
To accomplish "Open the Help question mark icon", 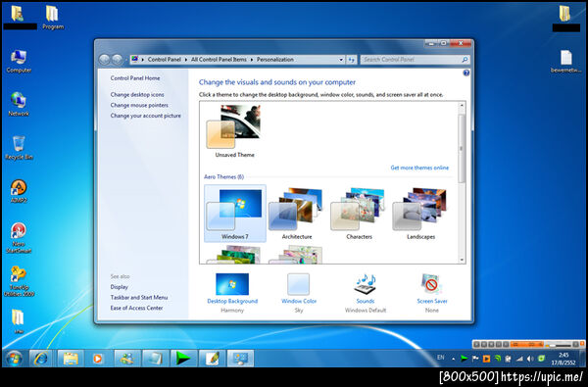I will point(466,73).
